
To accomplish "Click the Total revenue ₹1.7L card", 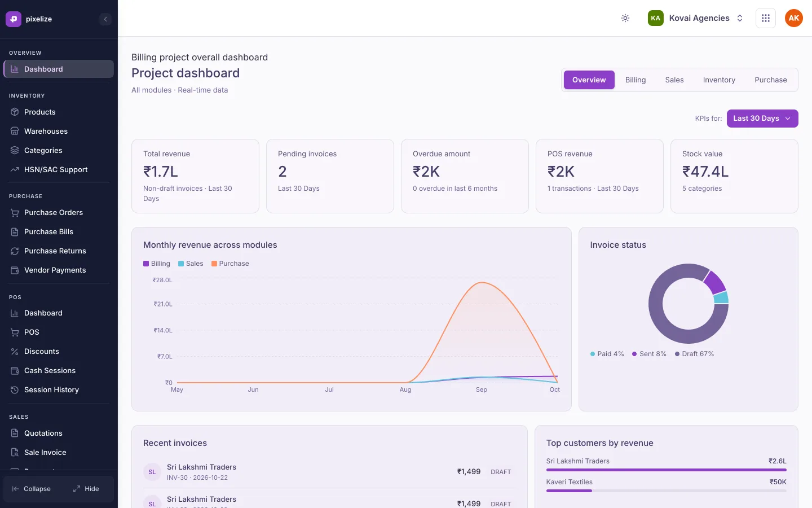I will [195, 176].
